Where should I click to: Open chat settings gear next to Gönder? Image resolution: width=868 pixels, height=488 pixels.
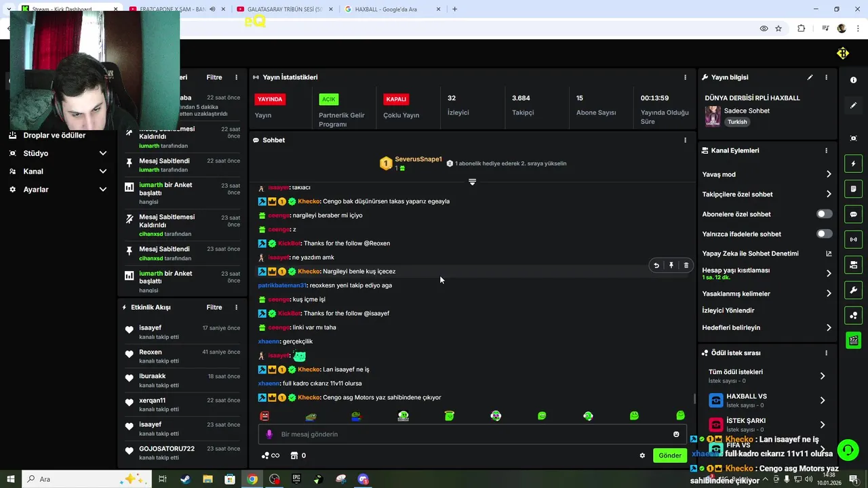(x=642, y=455)
